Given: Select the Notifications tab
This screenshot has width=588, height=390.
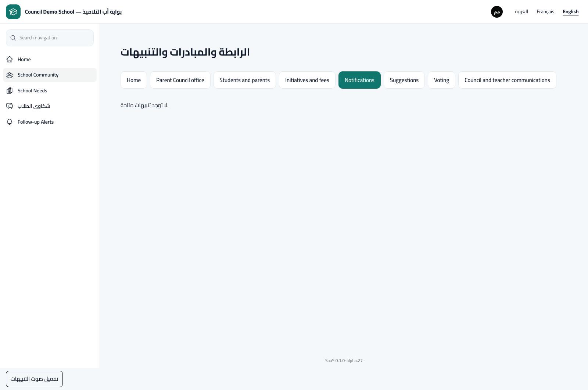Looking at the screenshot, I should tap(359, 80).
